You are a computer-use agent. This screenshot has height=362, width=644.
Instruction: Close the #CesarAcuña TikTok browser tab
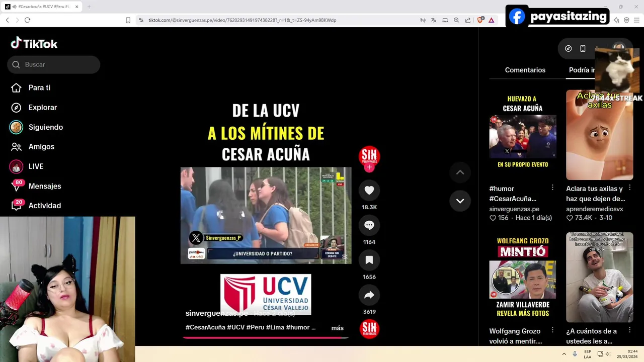click(x=76, y=7)
